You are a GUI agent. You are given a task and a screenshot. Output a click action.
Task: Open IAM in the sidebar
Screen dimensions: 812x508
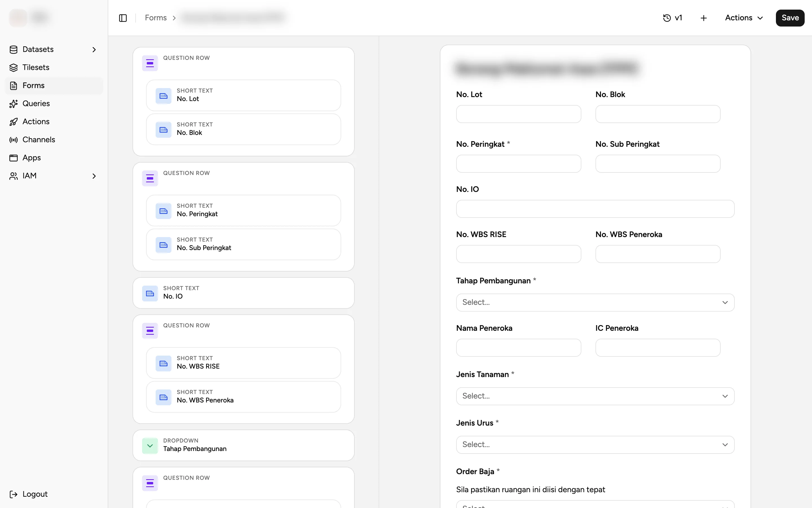tap(54, 176)
